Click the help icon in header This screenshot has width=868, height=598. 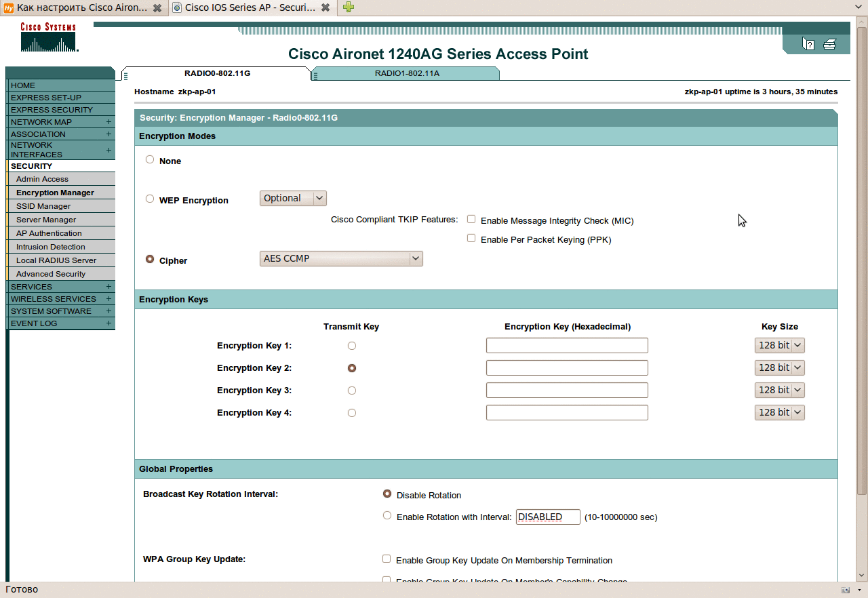808,44
